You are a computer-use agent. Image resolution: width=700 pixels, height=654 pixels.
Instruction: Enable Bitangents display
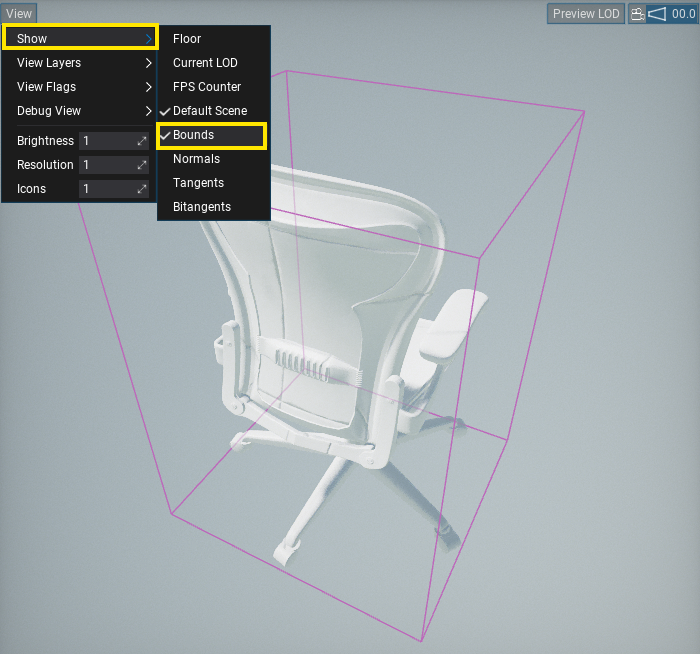214,207
